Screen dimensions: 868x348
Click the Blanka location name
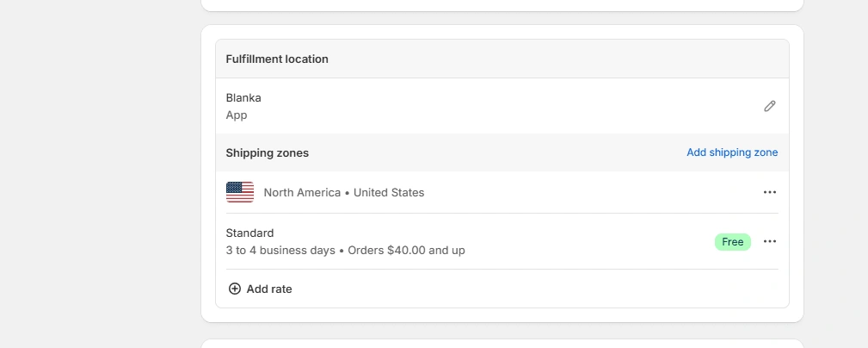pyautogui.click(x=243, y=97)
